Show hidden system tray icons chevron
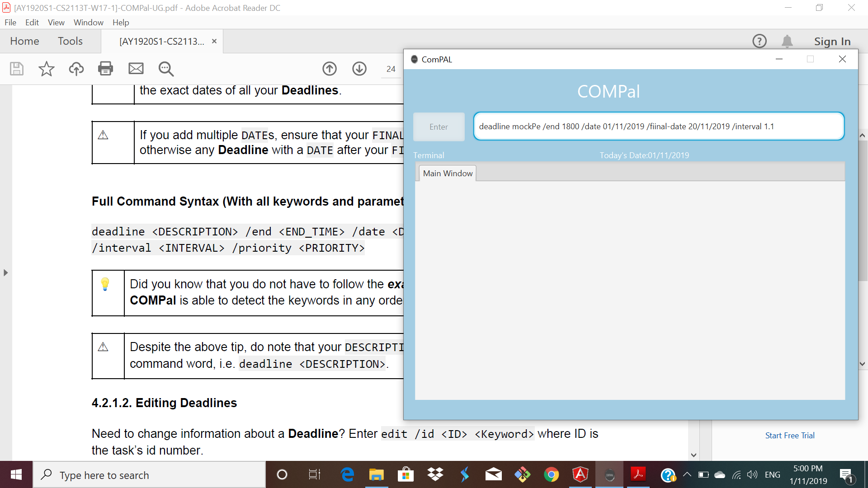This screenshot has width=868, height=488. click(687, 474)
